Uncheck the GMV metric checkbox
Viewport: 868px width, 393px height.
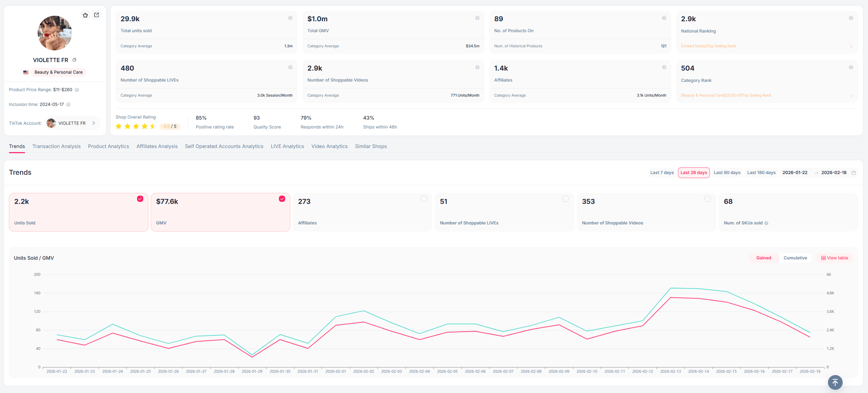[x=282, y=199]
